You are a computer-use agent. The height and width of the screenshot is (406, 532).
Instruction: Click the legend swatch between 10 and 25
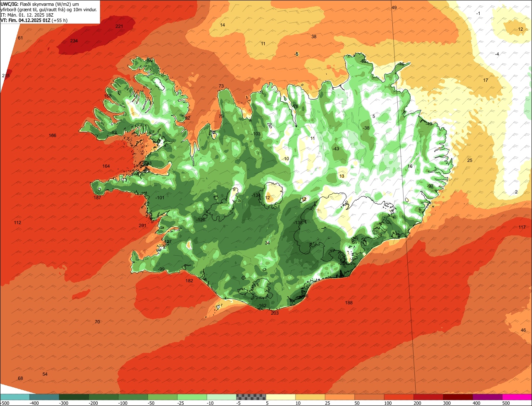310,397
